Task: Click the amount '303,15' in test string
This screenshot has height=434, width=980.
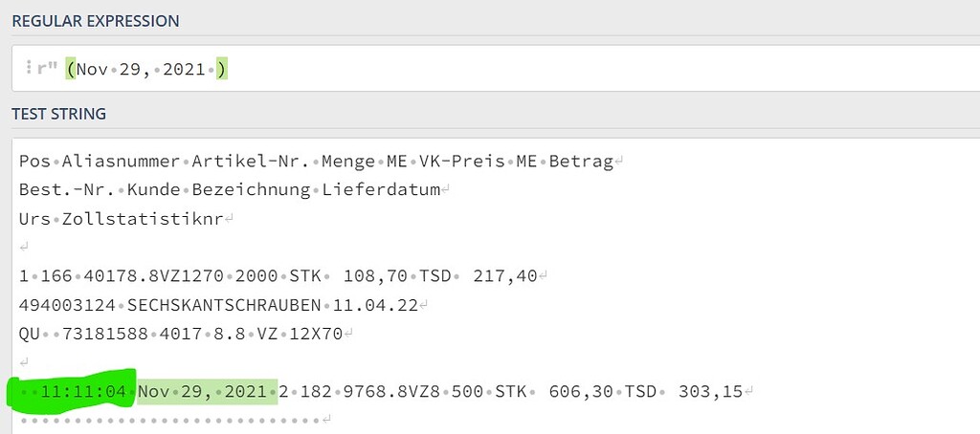Action: coord(710,392)
